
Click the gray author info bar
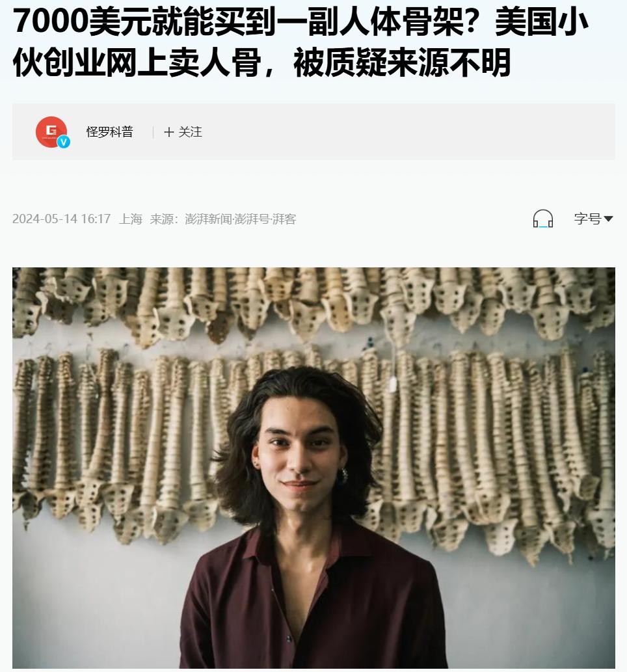(x=313, y=131)
